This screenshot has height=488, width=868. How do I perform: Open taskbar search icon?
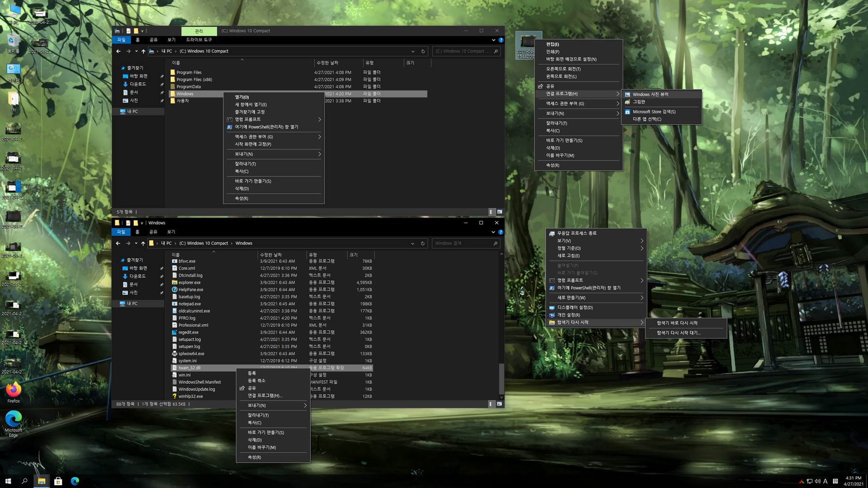click(x=25, y=481)
